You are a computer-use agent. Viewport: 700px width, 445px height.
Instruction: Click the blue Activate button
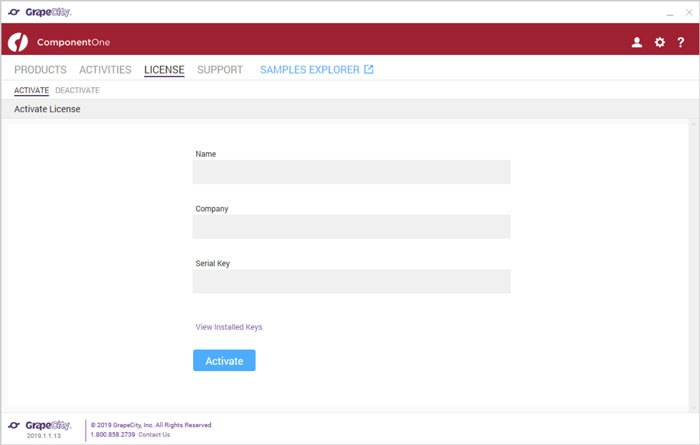pyautogui.click(x=224, y=360)
